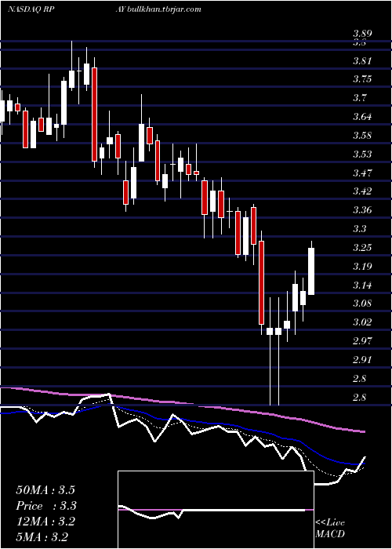This screenshot has height=549, width=392.
Task: Click the 50MA : 3.5 readout
Action: [x=45, y=490]
